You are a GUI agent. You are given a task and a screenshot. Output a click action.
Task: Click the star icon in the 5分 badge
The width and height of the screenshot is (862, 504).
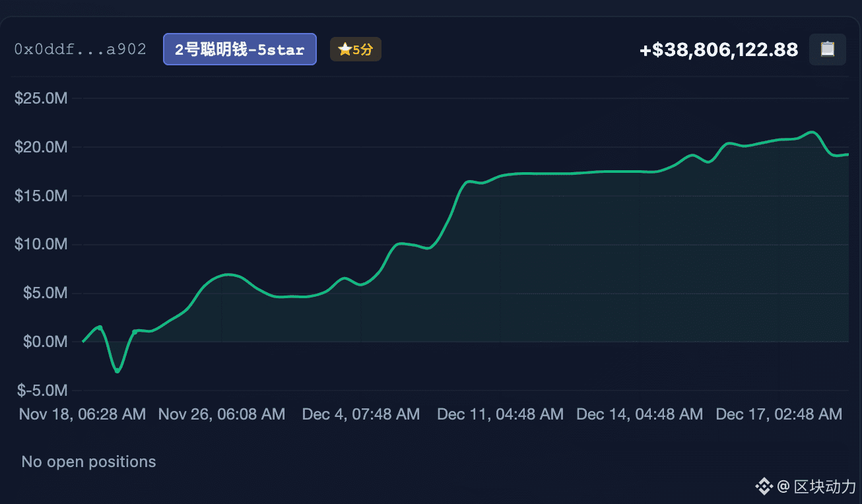pos(345,49)
